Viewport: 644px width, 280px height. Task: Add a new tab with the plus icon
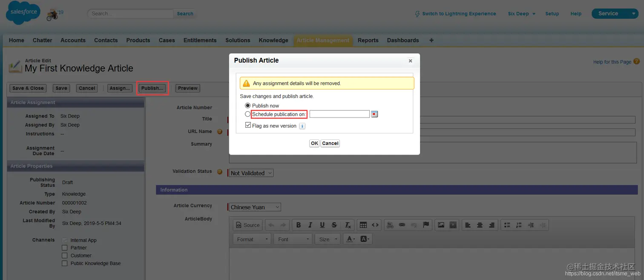(x=431, y=40)
